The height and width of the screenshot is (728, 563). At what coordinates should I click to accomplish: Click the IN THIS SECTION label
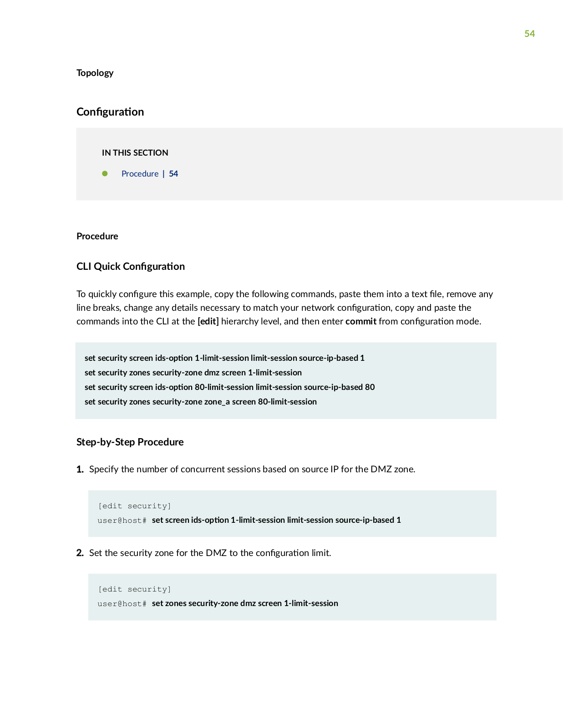tap(135, 153)
